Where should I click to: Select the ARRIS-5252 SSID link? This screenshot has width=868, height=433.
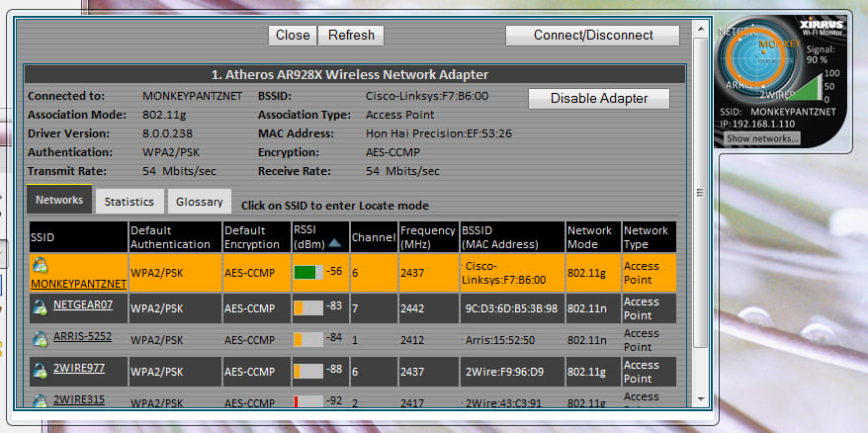pos(82,335)
